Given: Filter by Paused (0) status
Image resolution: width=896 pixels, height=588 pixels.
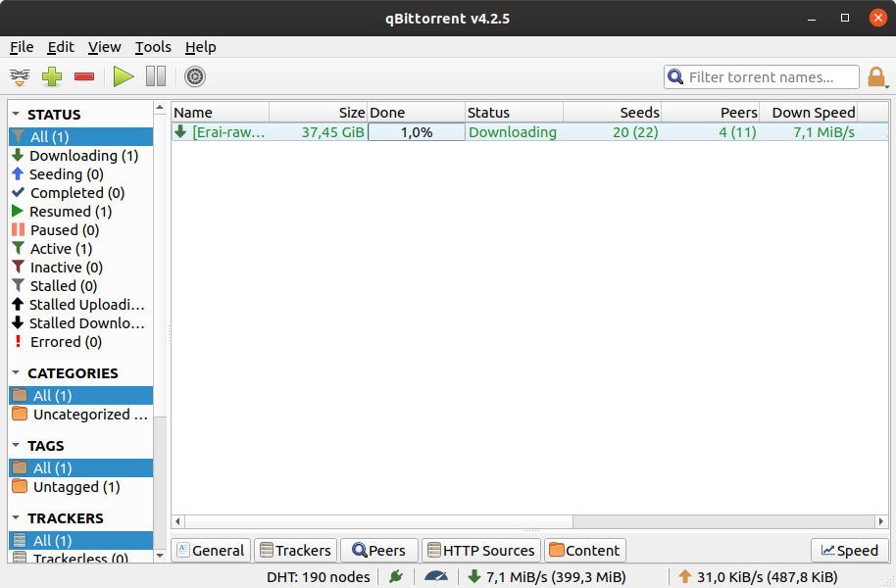Looking at the screenshot, I should 81,229.
